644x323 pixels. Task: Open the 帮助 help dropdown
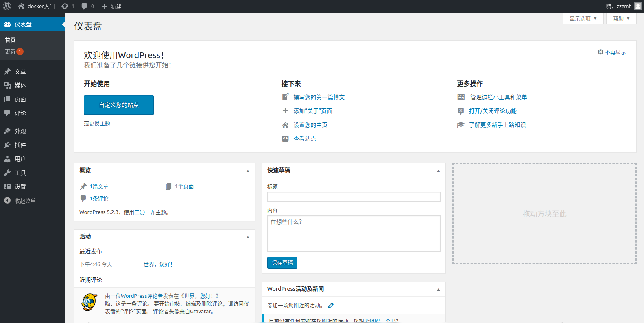coord(621,19)
